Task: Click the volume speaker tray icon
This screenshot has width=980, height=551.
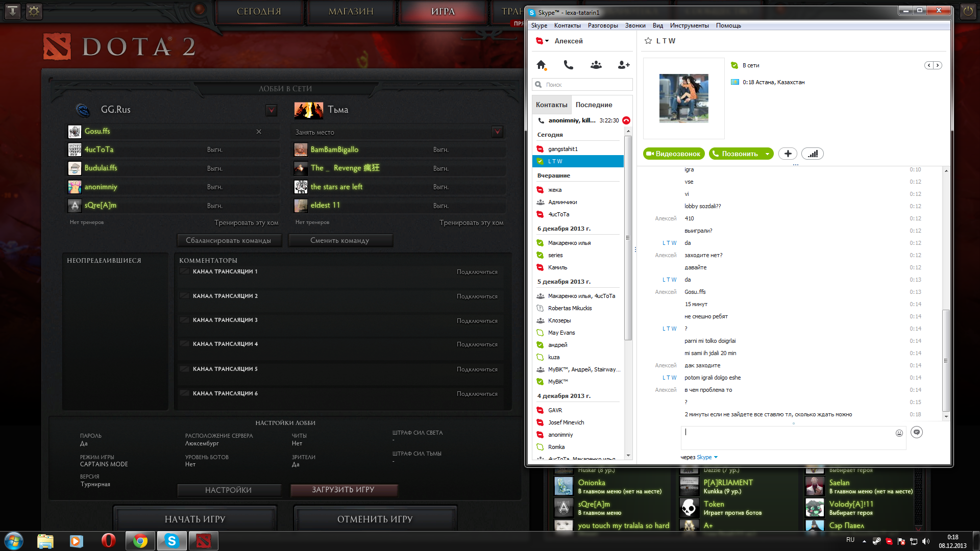Action: [926, 541]
